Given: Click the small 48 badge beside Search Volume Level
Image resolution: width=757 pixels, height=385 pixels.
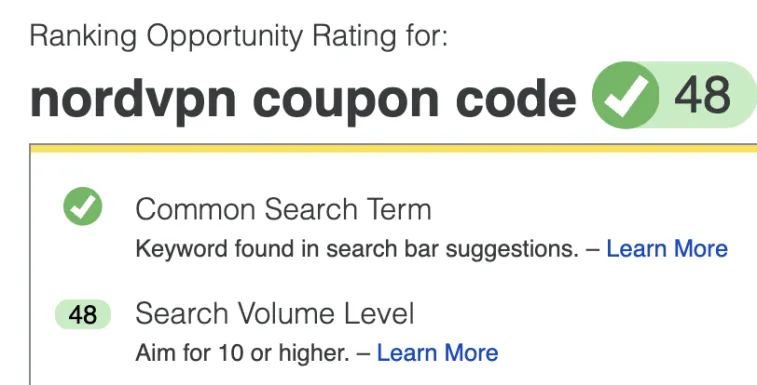Looking at the screenshot, I should point(83,314).
